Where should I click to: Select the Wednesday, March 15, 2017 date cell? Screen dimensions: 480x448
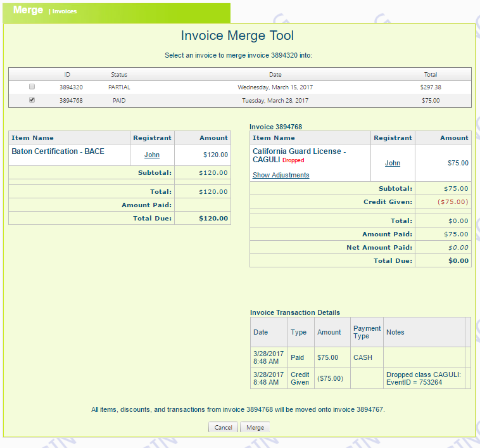[275, 87]
